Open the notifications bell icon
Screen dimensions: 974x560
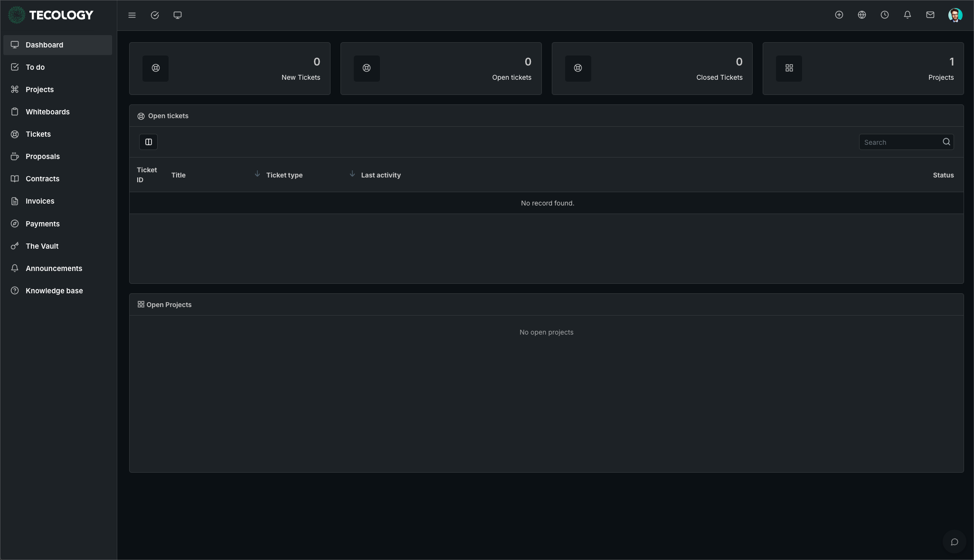[x=908, y=15]
